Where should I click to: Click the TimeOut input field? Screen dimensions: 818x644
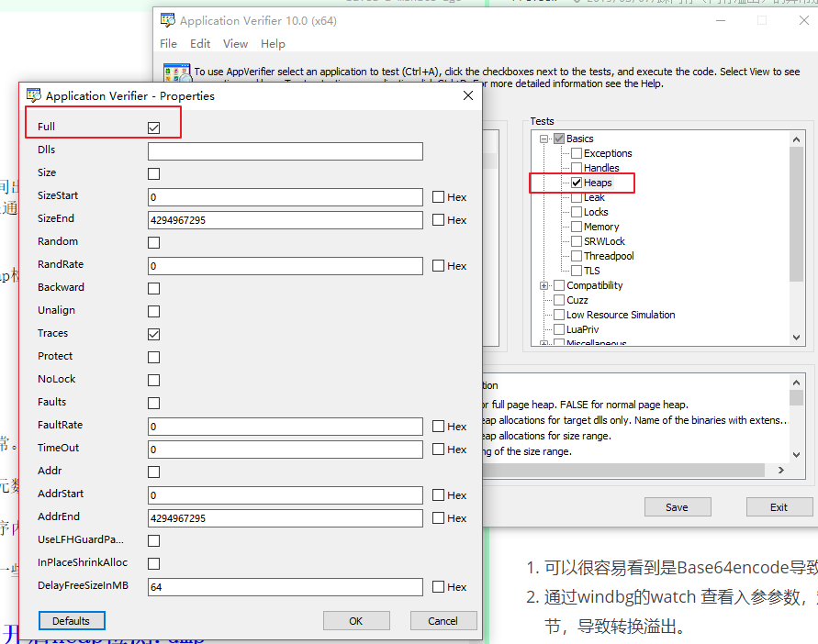286,450
